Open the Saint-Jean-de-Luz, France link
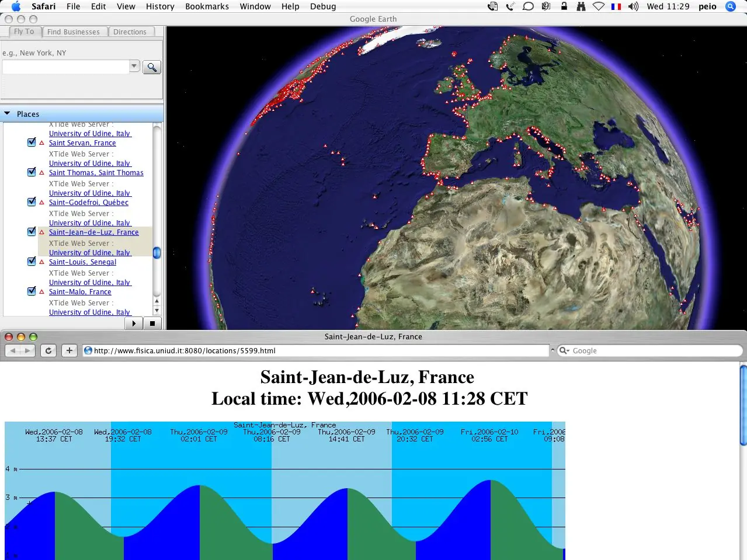This screenshot has width=747, height=560. pyautogui.click(x=94, y=232)
